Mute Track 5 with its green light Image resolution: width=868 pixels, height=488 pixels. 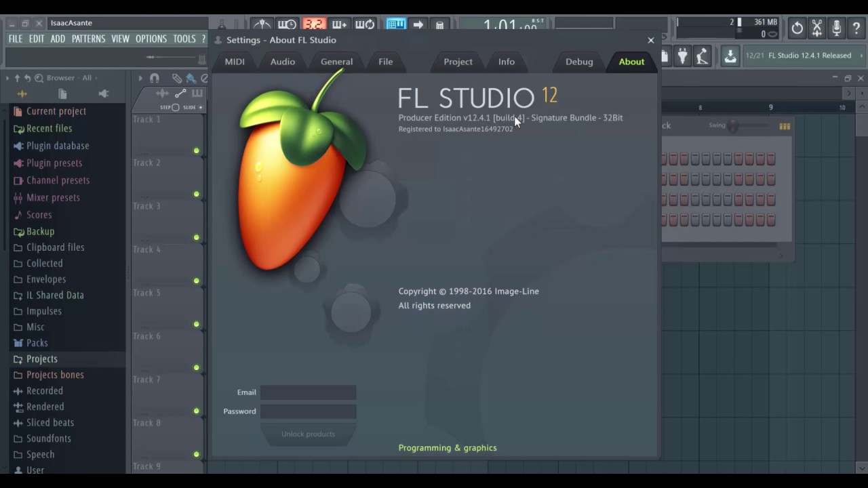point(197,324)
